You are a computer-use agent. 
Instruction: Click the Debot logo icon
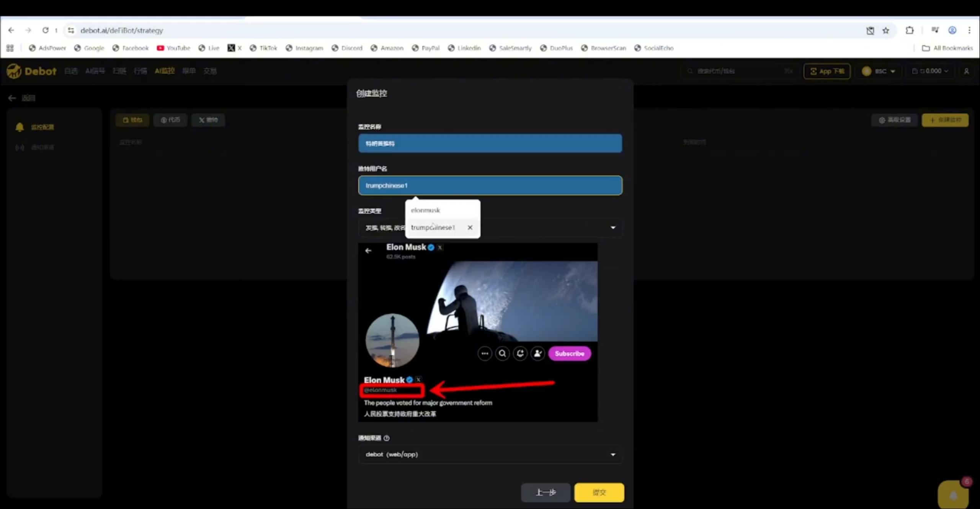coord(14,71)
